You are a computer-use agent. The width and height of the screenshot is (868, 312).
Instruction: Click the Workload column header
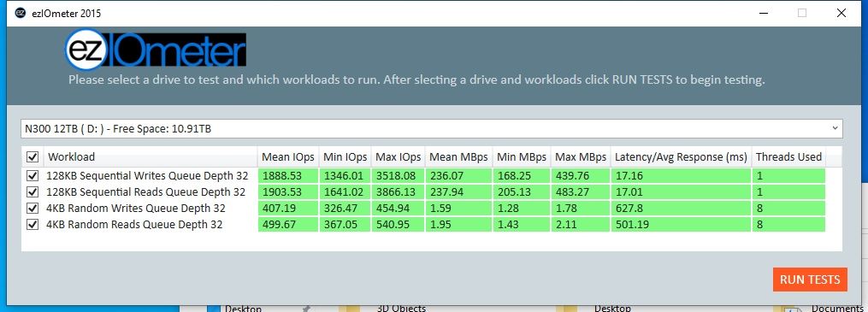(x=151, y=156)
